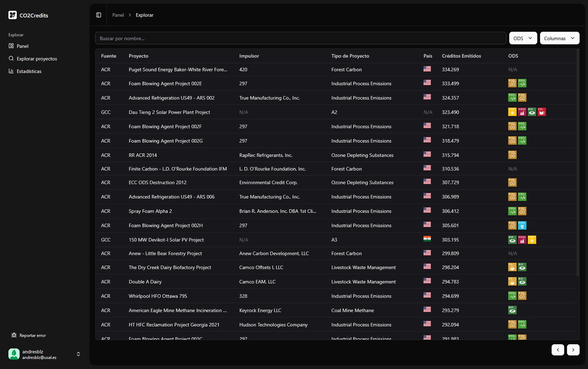The width and height of the screenshot is (588, 369).
Task: Click the Fuente column header
Action: coord(108,56)
